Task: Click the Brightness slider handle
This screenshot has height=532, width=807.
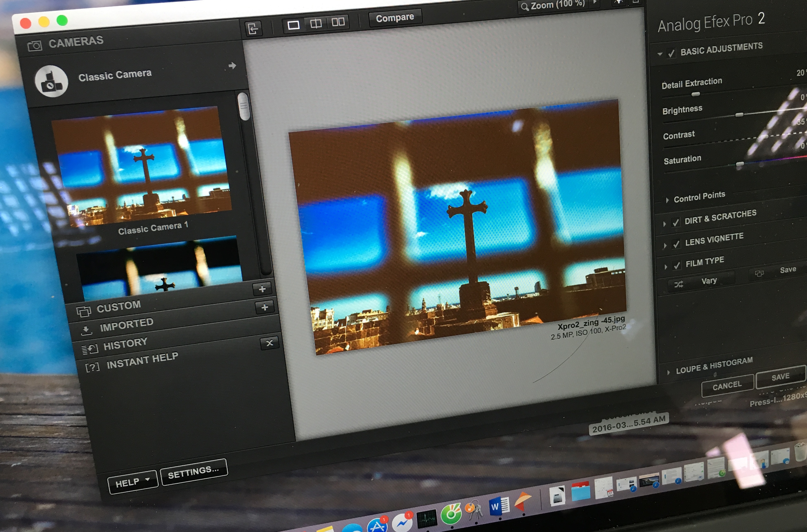Action: [739, 115]
